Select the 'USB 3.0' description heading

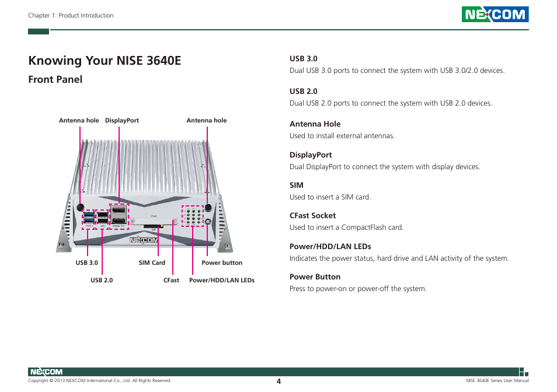304,59
